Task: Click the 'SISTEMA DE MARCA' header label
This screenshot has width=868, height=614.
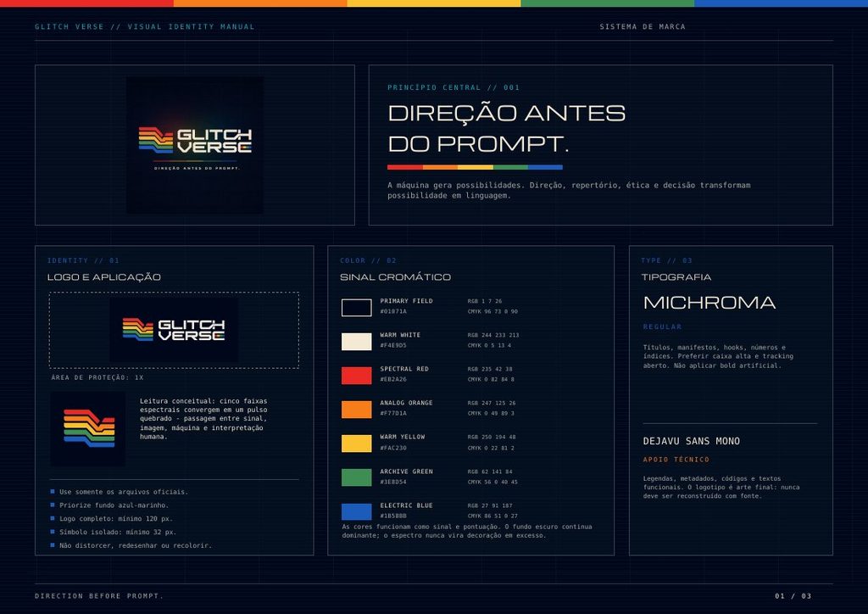Action: point(643,26)
